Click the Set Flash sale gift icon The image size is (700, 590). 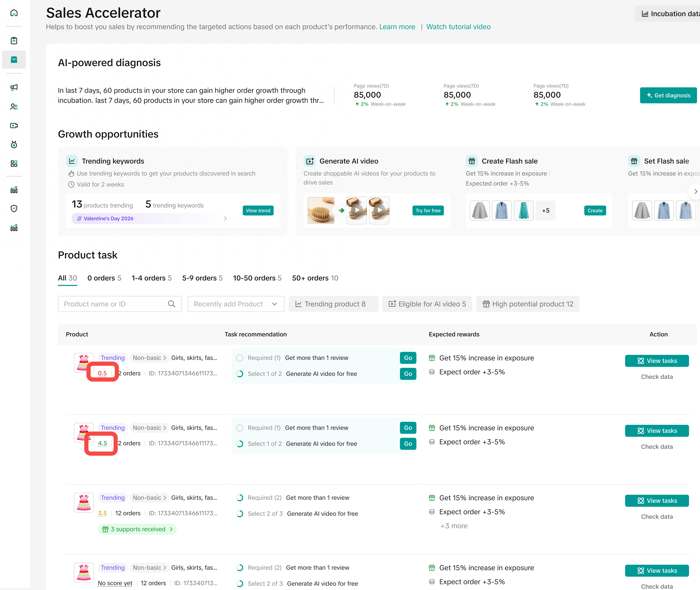(x=634, y=161)
